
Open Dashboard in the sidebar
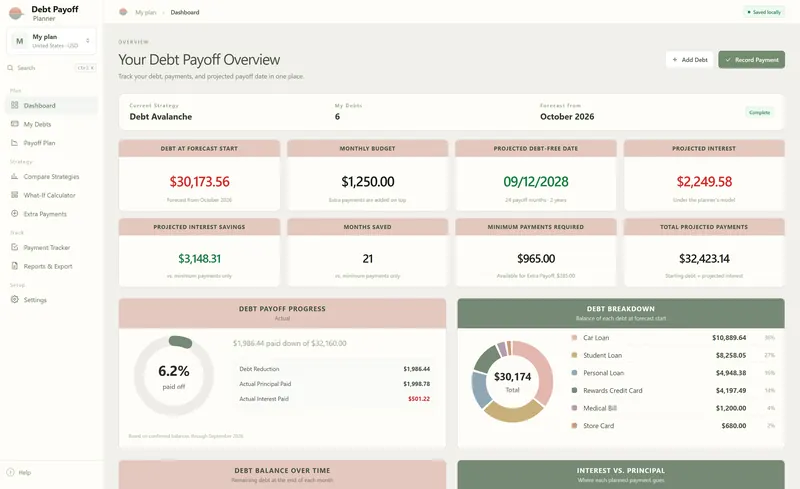tap(51, 105)
